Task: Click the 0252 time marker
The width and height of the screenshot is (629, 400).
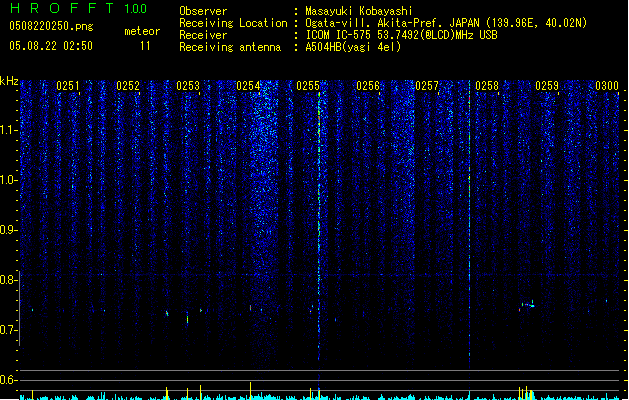Action: pos(128,86)
